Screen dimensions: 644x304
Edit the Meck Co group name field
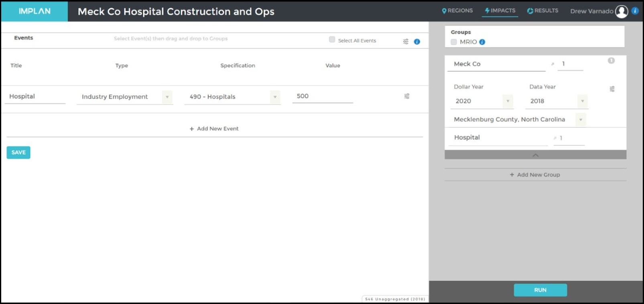coord(496,64)
